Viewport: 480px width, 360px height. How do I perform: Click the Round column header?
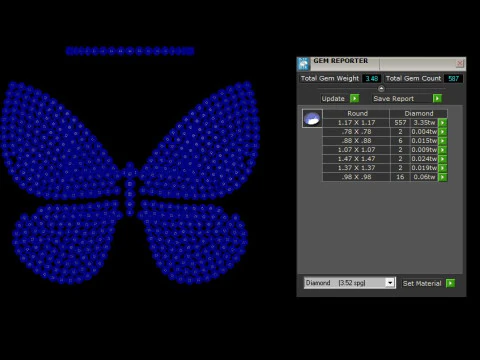[357, 113]
